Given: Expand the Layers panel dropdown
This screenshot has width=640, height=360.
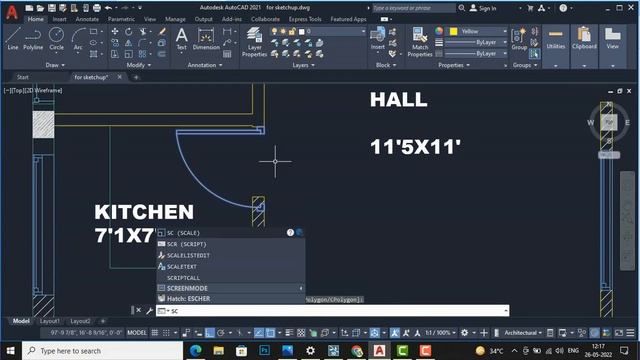Looking at the screenshot, I should tap(304, 65).
